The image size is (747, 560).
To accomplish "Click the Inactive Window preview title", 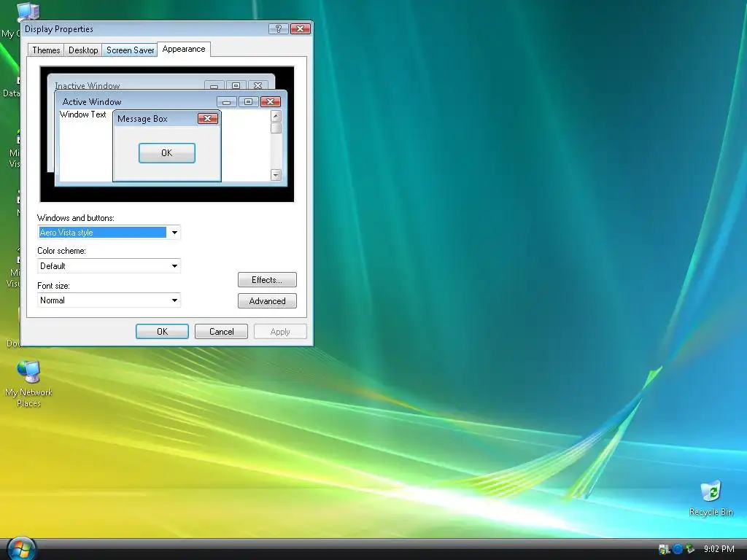I will [88, 86].
